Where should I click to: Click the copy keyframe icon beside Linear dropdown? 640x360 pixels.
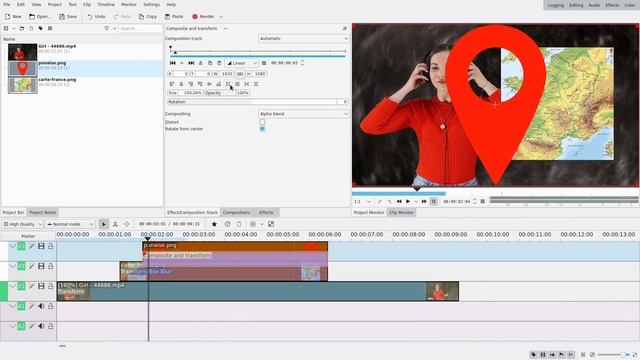click(210, 63)
